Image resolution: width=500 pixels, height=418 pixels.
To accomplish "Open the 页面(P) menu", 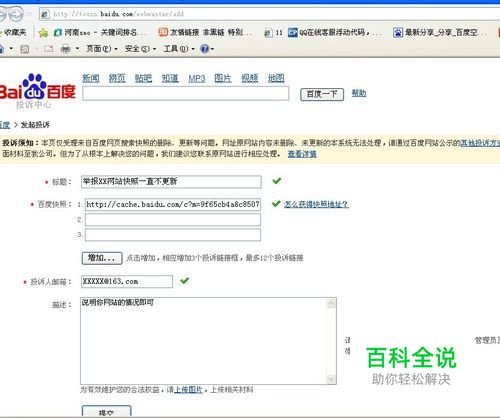I will 102,49.
